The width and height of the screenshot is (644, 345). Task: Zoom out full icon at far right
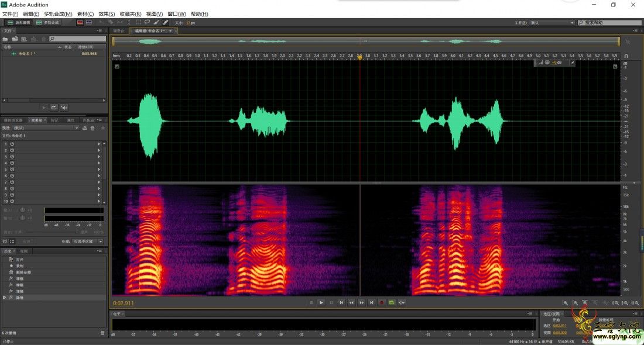pyautogui.click(x=635, y=303)
